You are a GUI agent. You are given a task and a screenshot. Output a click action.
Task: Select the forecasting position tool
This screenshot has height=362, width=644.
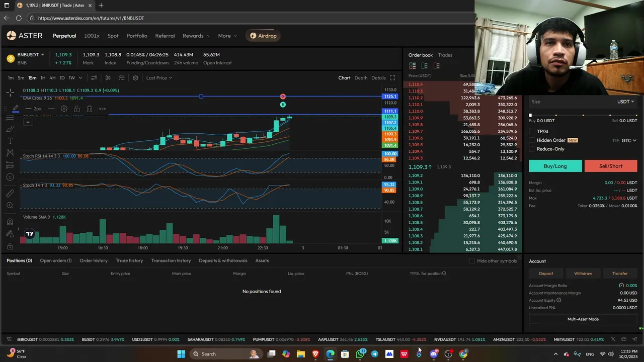coord(10,165)
